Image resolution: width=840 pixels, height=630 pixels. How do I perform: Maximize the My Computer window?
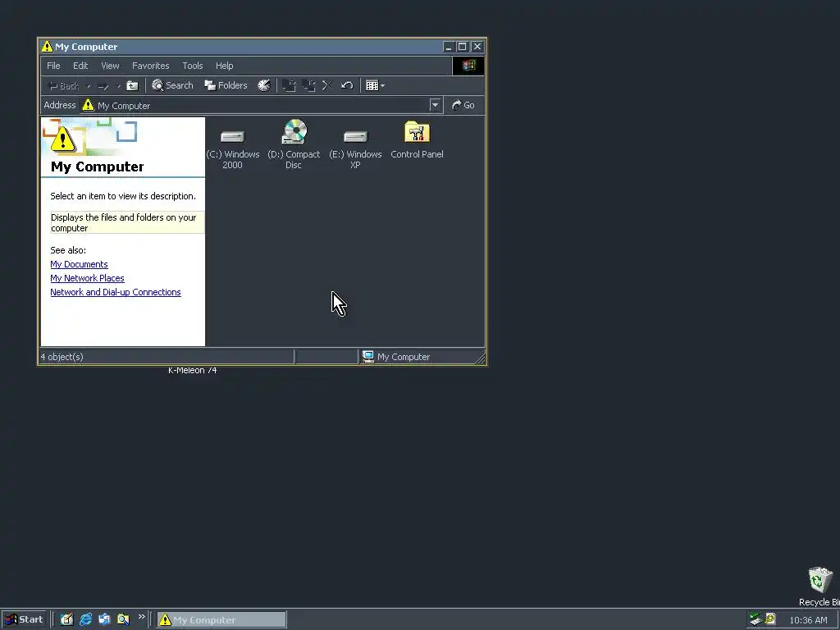pos(462,47)
